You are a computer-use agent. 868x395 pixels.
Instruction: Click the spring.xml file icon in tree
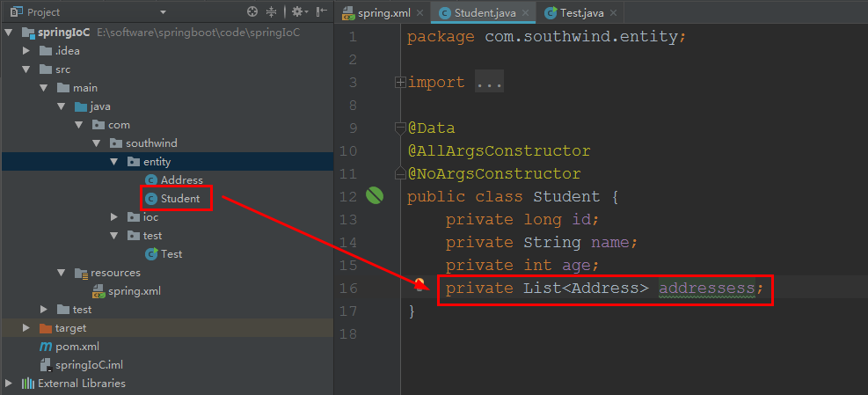(x=98, y=291)
